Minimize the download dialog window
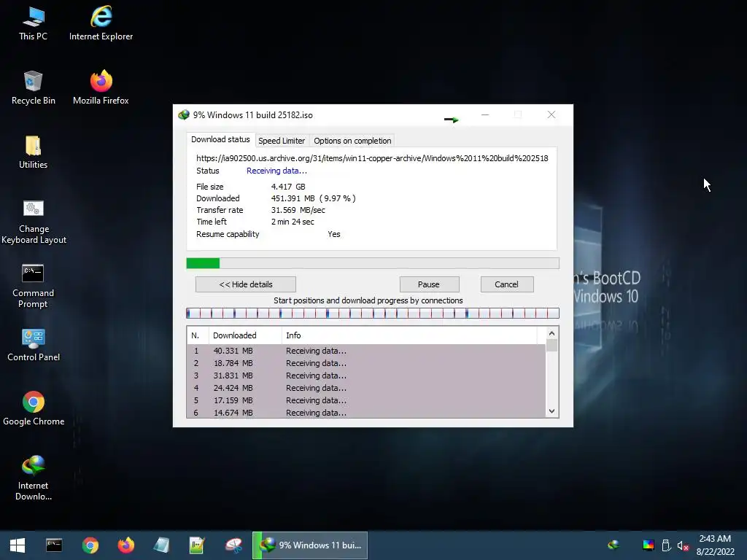747x560 pixels. point(485,114)
